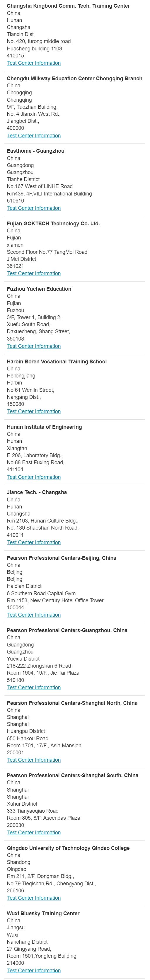Click the Harbin Boren Vocational Training School heading

coord(57,362)
